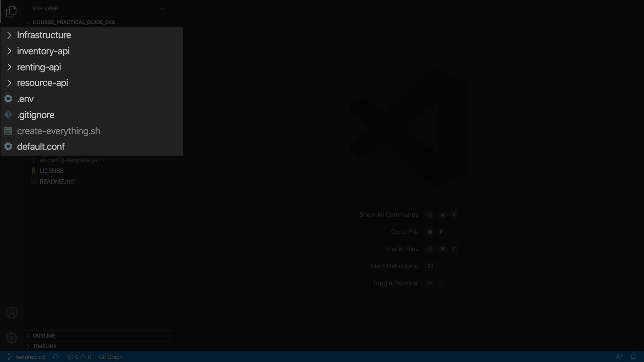Open create-everything.sh file

(58, 131)
